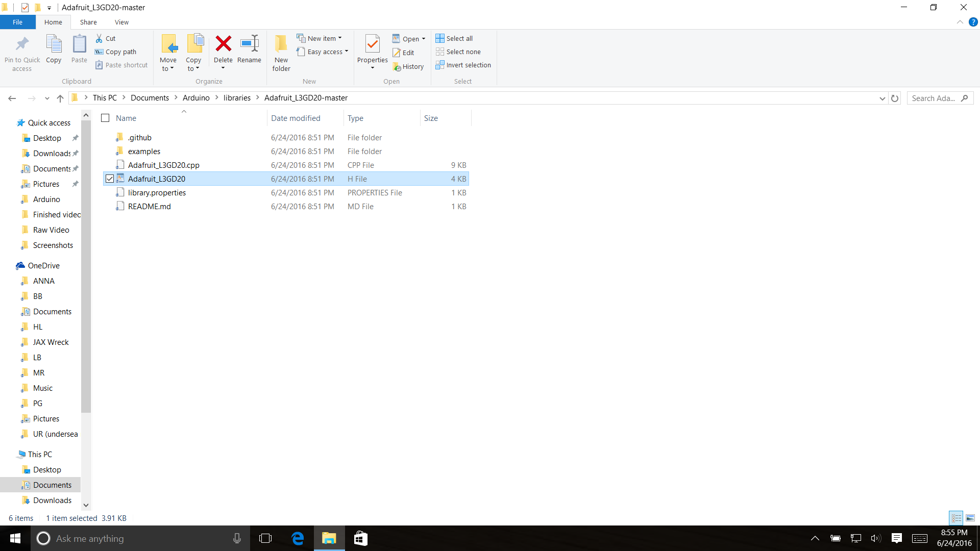The height and width of the screenshot is (551, 980).
Task: Select the examples folder
Action: (286, 152)
